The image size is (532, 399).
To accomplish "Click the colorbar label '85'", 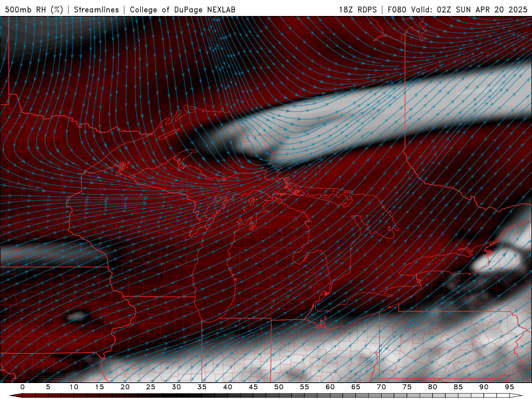I will (458, 387).
